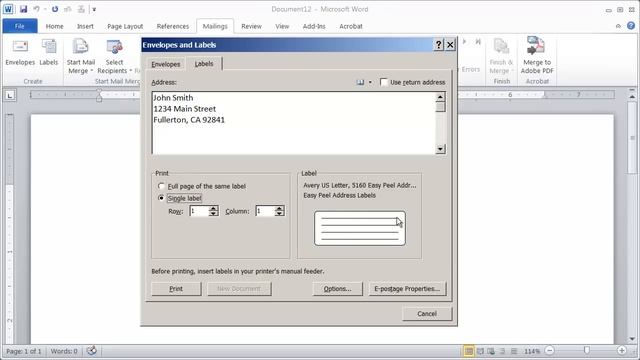Click the Insert Address book icon
The image size is (640, 360).
coord(360,82)
